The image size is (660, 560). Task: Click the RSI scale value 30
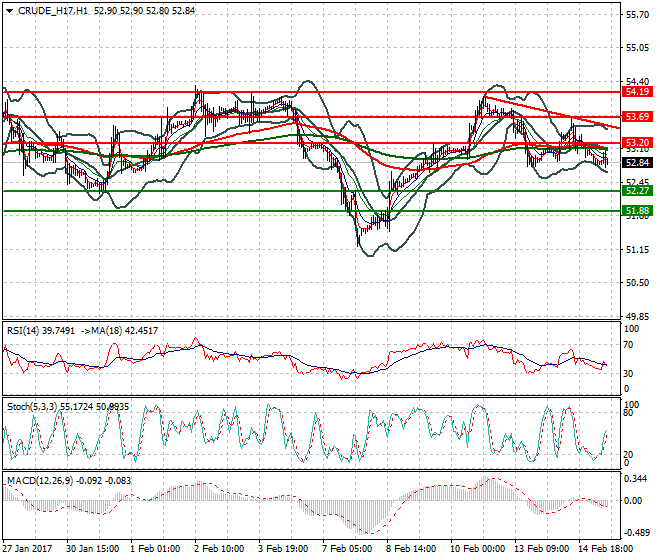[x=628, y=373]
